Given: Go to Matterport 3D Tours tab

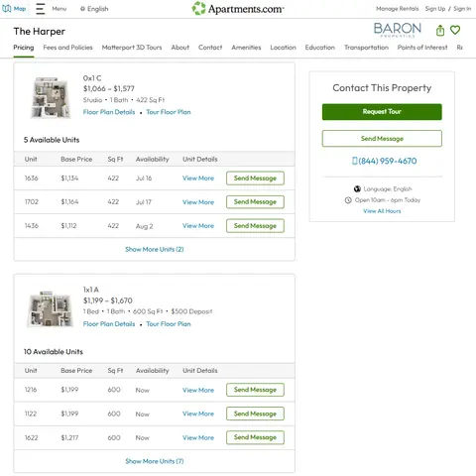Looking at the screenshot, I should pos(132,48).
